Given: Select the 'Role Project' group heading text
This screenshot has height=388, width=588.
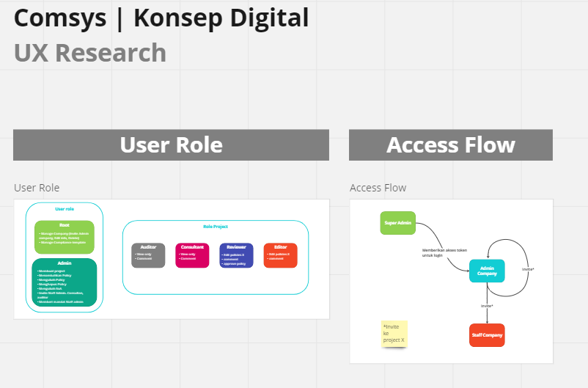Looking at the screenshot, I should pos(216,227).
